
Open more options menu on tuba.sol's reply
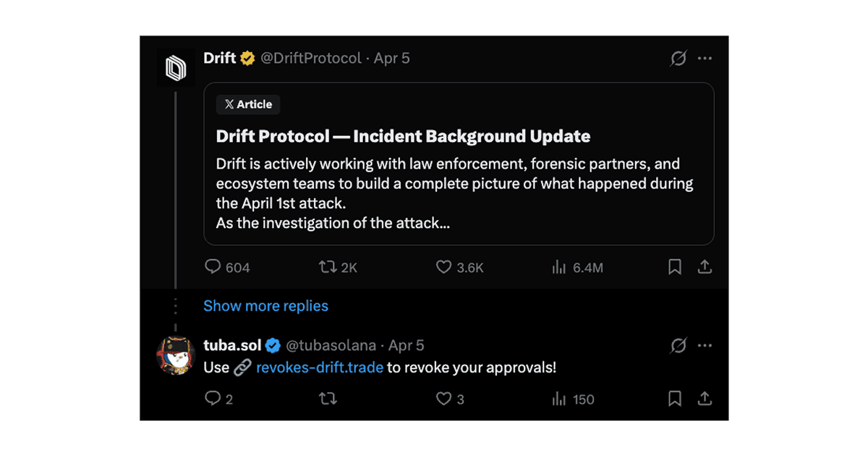tap(705, 345)
